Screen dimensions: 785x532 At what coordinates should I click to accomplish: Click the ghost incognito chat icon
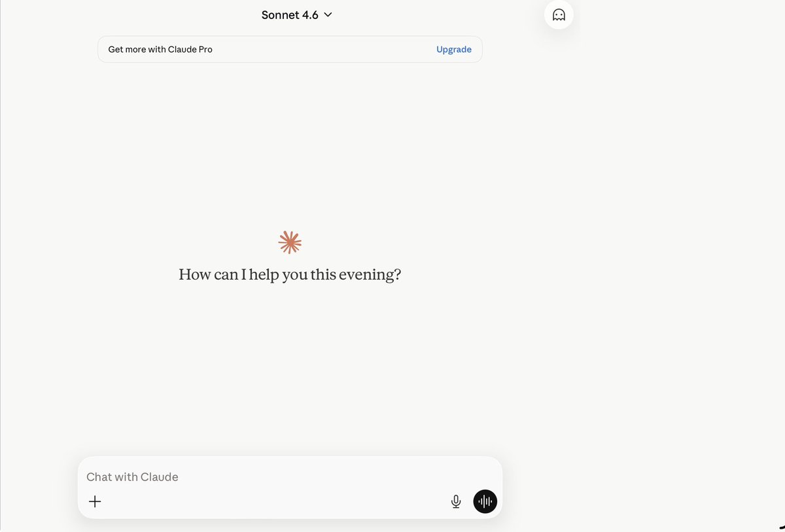[559, 15]
